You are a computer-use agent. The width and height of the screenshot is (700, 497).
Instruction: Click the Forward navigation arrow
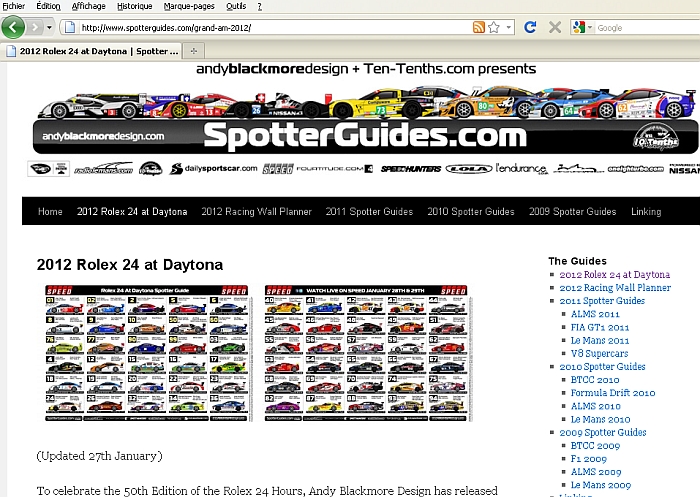[37, 27]
